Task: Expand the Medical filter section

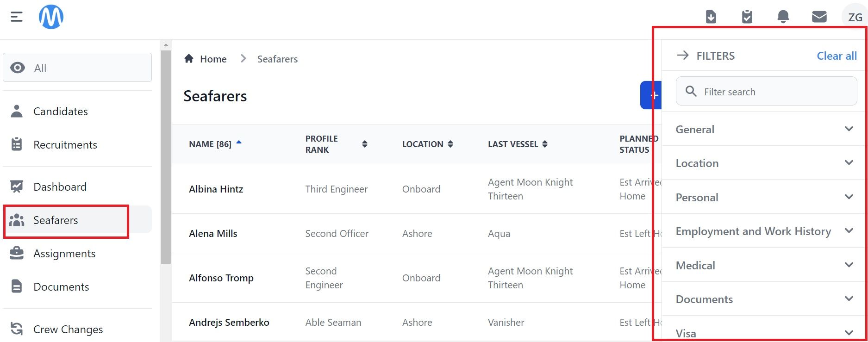Action: [x=764, y=265]
